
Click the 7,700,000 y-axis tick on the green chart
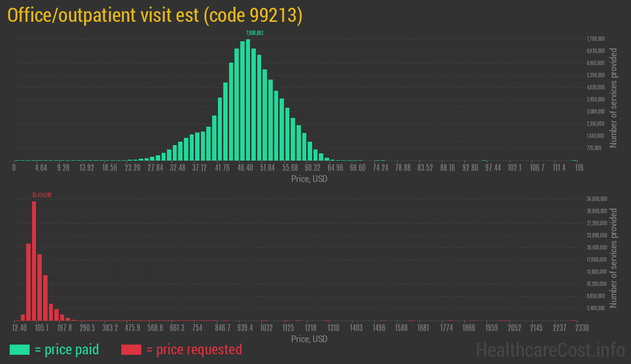[x=596, y=39]
